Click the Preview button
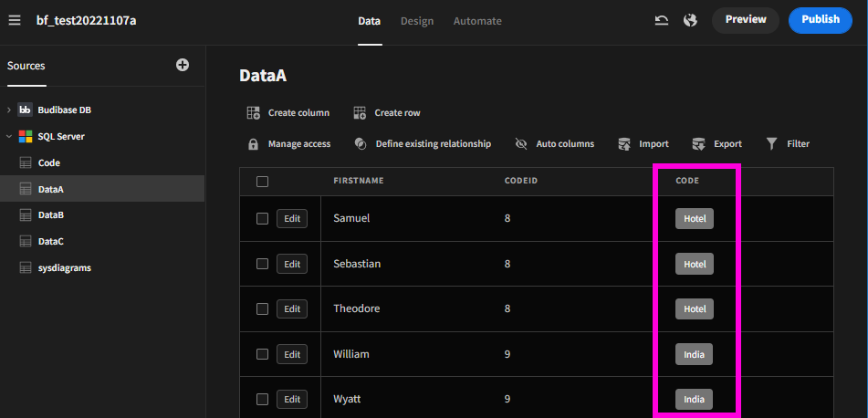Screen dimensions: 868x418 tap(746, 20)
